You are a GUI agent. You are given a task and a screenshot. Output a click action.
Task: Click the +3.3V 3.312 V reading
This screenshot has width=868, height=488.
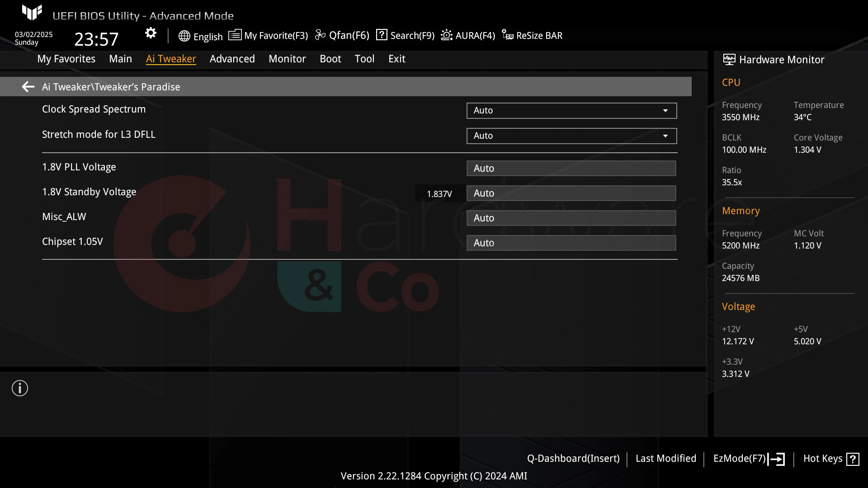pyautogui.click(x=736, y=374)
